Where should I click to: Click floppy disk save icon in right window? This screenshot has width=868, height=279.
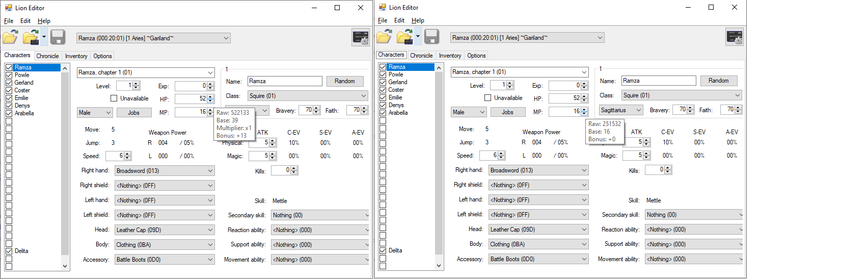[x=431, y=37]
